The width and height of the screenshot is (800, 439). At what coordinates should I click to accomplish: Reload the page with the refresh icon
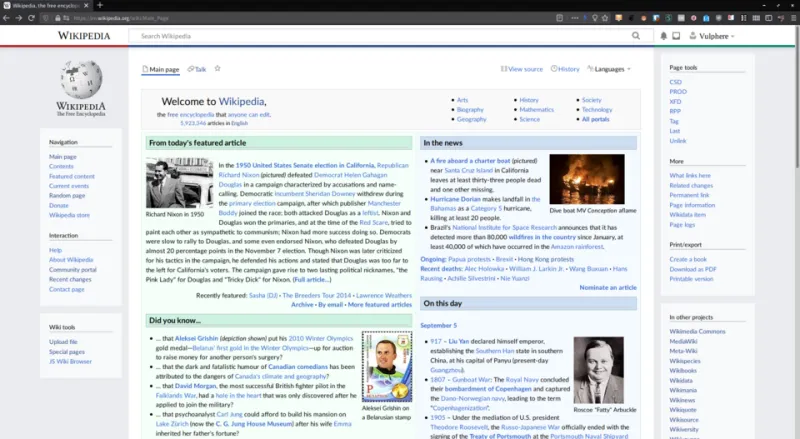tap(31, 18)
